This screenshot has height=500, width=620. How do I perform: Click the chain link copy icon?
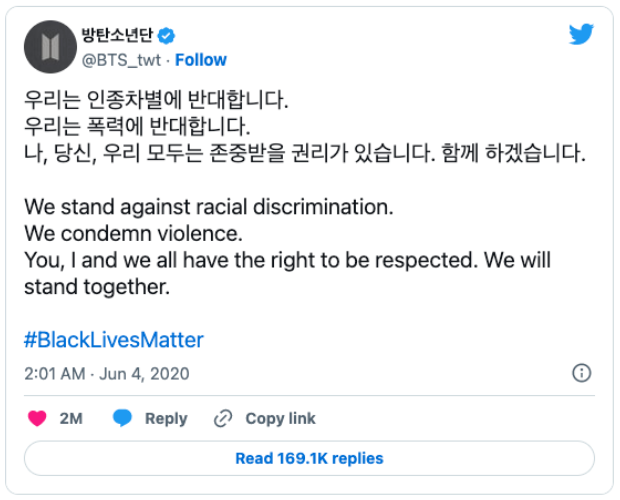pyautogui.click(x=223, y=419)
